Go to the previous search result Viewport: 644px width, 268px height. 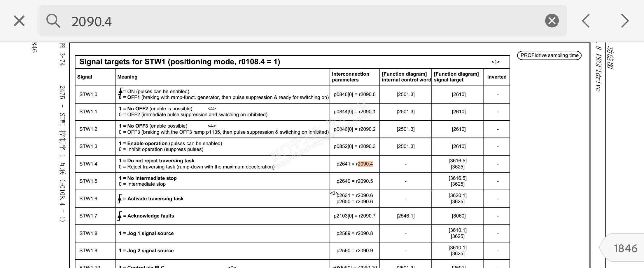pos(586,21)
